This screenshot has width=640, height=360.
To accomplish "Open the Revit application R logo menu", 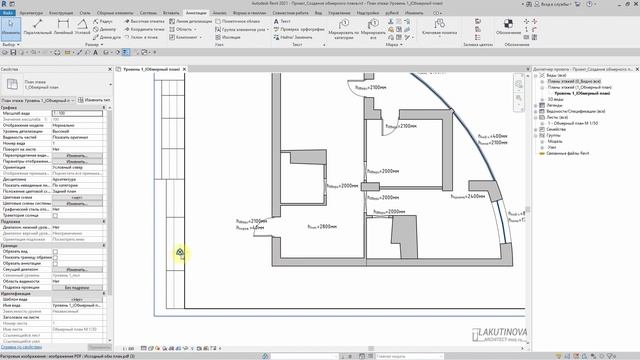I will click(4, 4).
